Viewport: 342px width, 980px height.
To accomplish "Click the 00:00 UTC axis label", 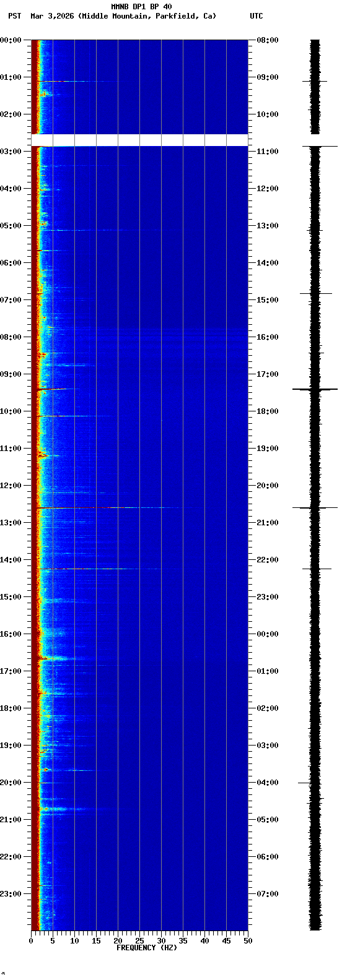I will click(268, 634).
